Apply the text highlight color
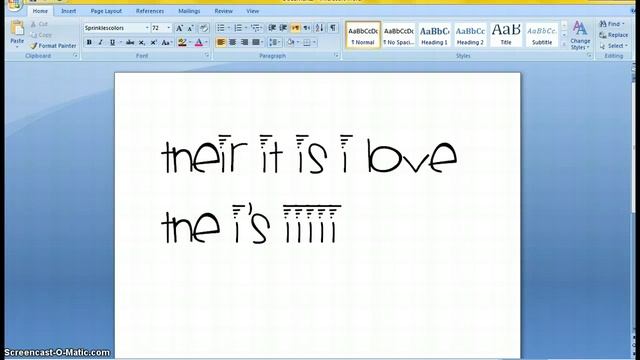This screenshot has width=640, height=360. coord(182,42)
